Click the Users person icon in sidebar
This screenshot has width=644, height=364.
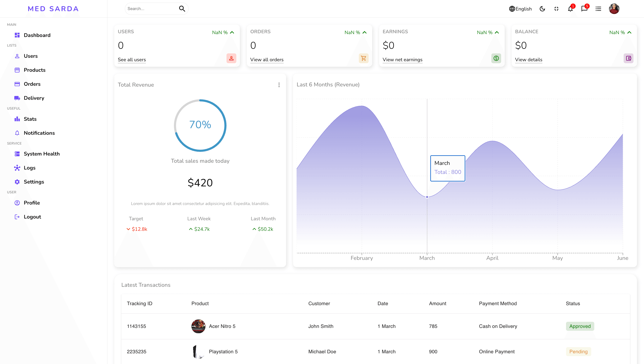pyautogui.click(x=17, y=56)
